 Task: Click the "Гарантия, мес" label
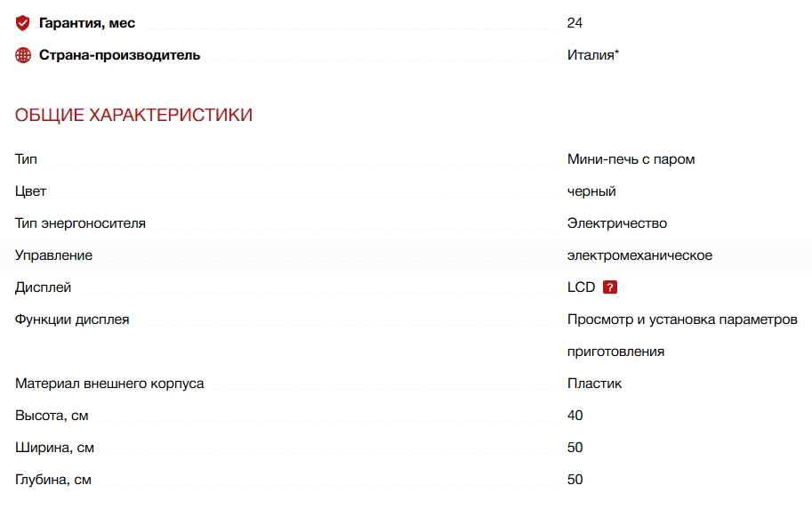point(87,23)
